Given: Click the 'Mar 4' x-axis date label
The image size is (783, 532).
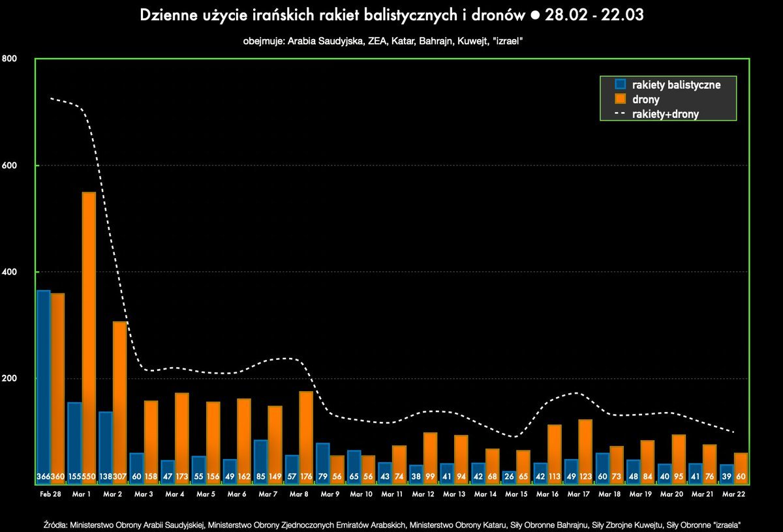Looking at the screenshot, I should pyautogui.click(x=175, y=495).
